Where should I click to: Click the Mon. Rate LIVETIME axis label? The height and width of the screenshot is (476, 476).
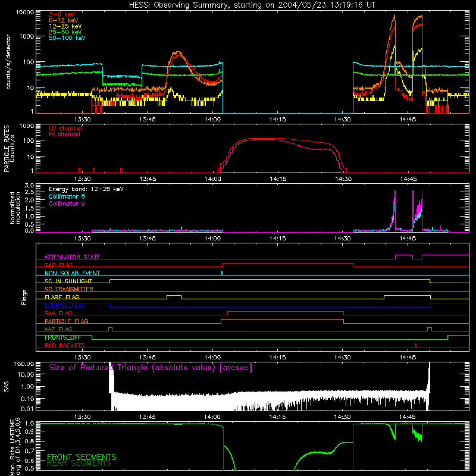point(15,447)
